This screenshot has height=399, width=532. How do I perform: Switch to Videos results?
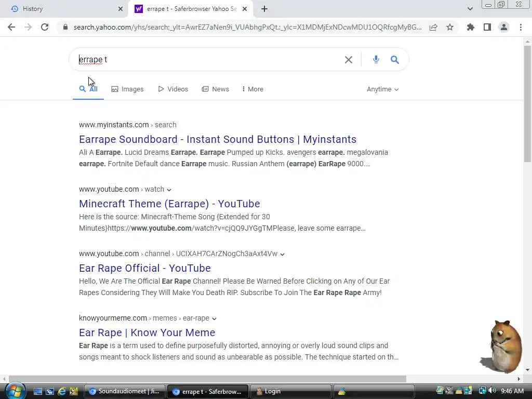click(173, 89)
